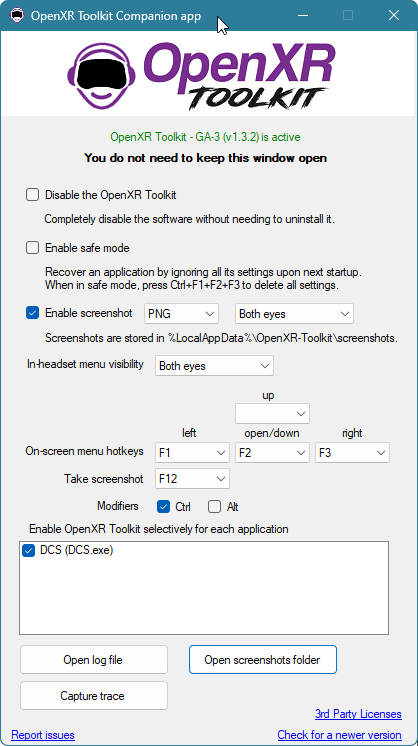
Task: Click the Open log file button
Action: pyautogui.click(x=94, y=659)
